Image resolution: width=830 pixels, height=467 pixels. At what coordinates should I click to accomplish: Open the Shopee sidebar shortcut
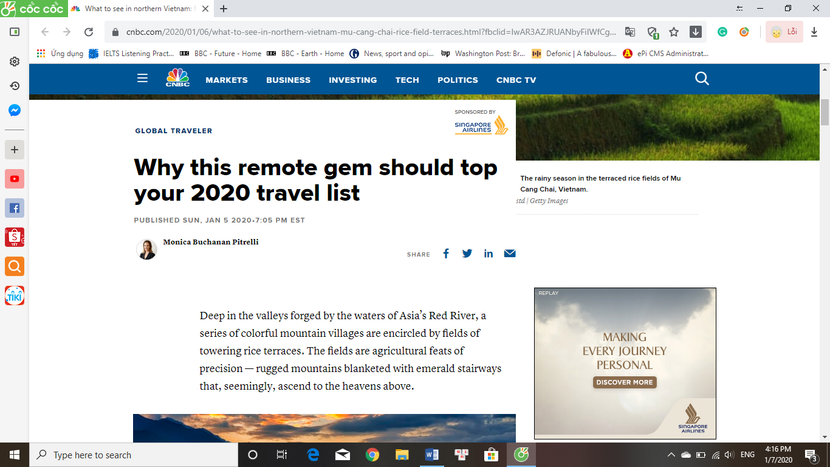tap(14, 237)
